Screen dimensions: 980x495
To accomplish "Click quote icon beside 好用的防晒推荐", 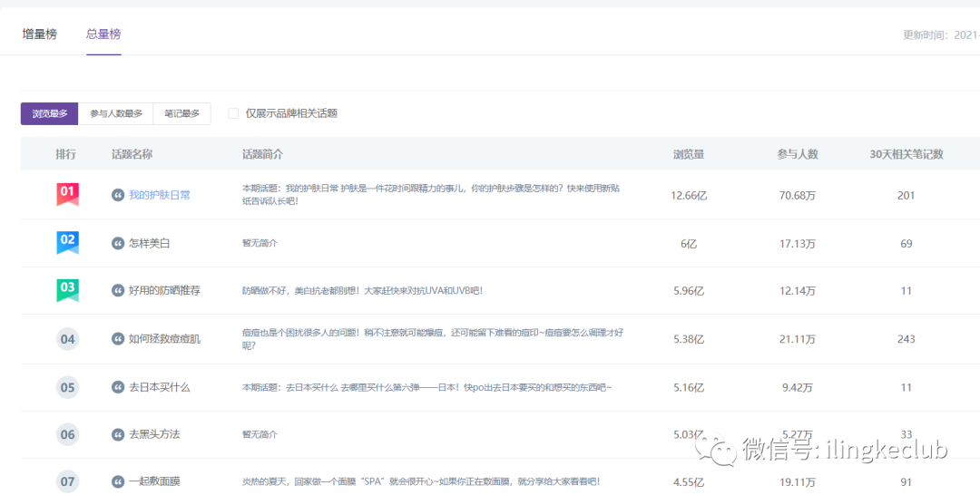I will [x=117, y=290].
